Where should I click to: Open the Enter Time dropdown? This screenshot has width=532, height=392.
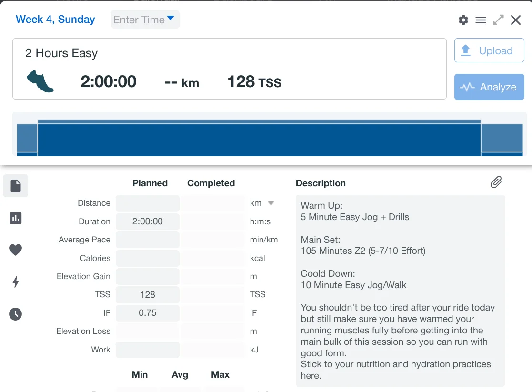click(145, 20)
